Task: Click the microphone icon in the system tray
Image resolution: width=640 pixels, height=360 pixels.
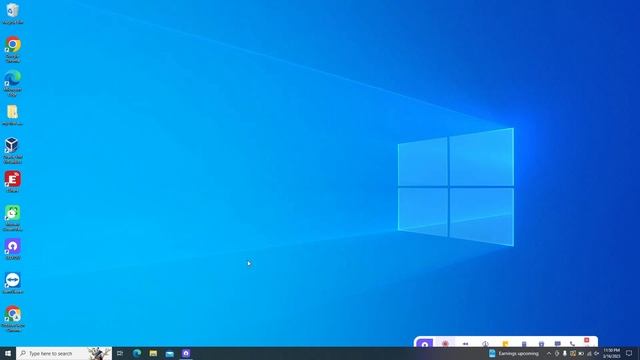Action: click(565, 353)
